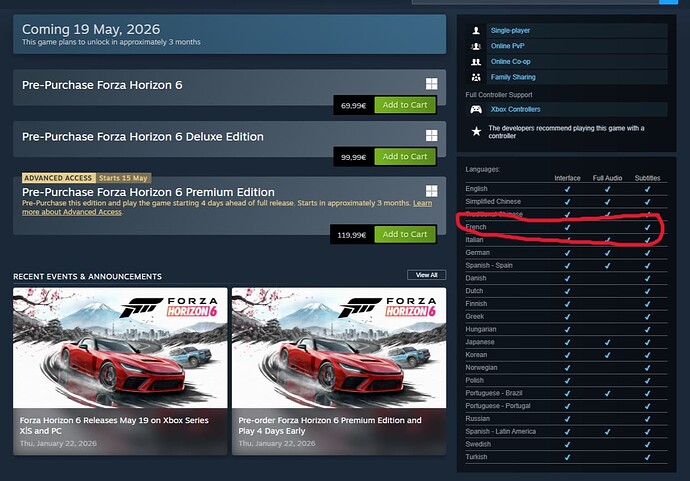Viewport: 690px width, 481px height.
Task: Click French Interface checkmark
Action: [567, 227]
